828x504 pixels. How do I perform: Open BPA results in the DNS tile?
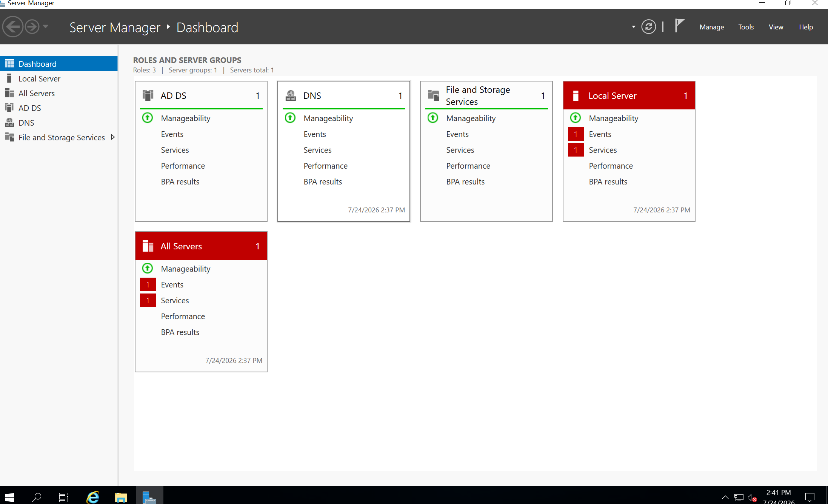[323, 182]
